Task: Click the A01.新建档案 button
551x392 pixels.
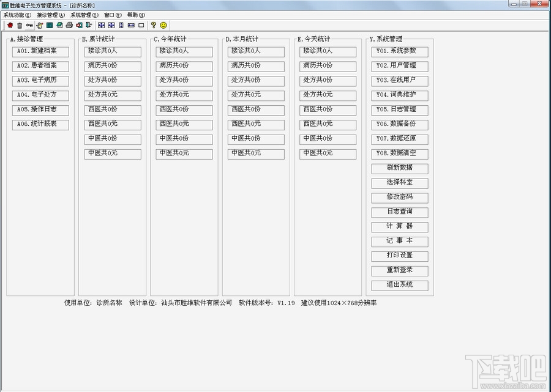Action: pos(40,51)
